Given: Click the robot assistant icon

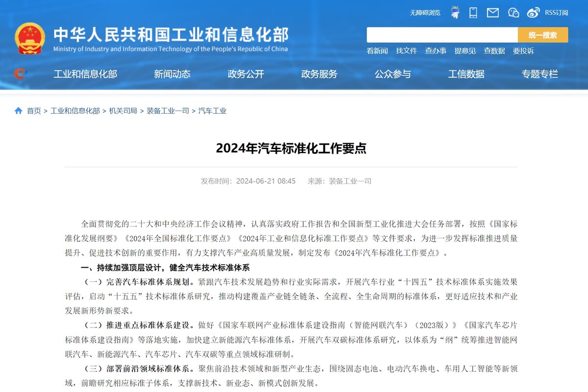Looking at the screenshot, I should [455, 12].
